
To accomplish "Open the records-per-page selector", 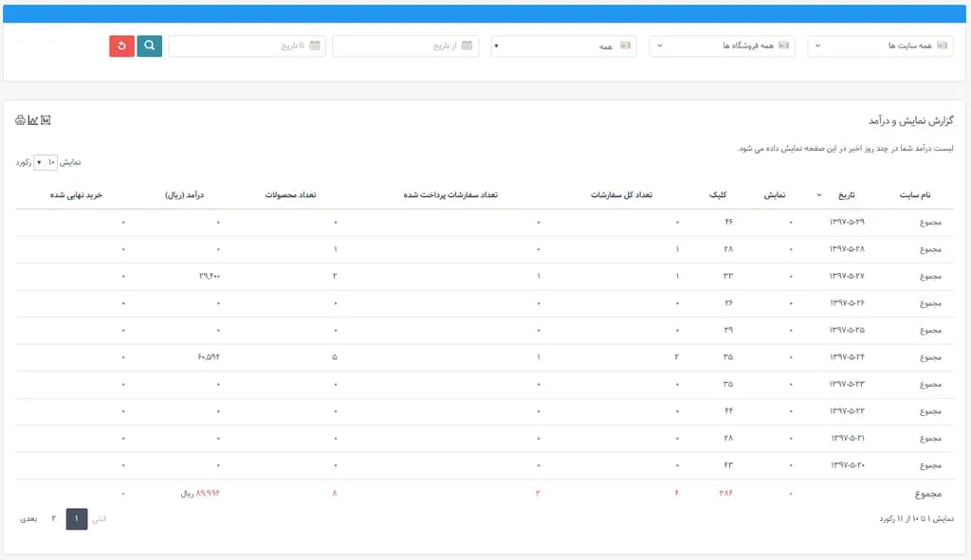I will [46, 162].
